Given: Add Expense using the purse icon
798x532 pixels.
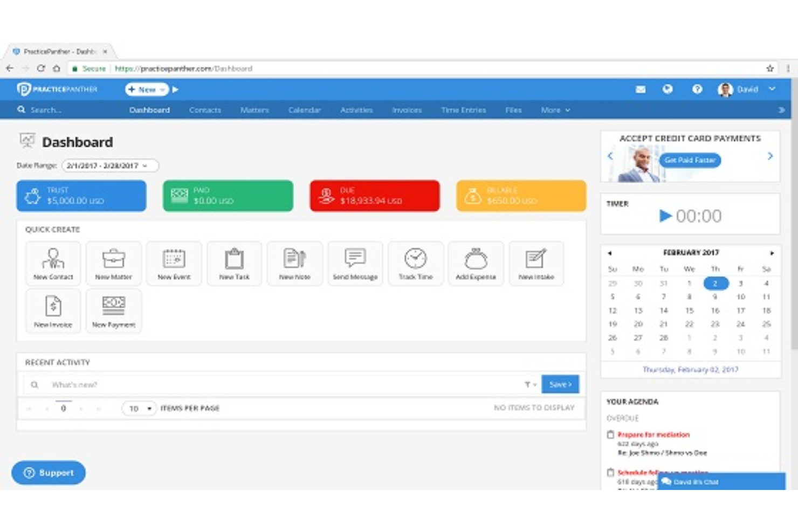Looking at the screenshot, I should [476, 264].
